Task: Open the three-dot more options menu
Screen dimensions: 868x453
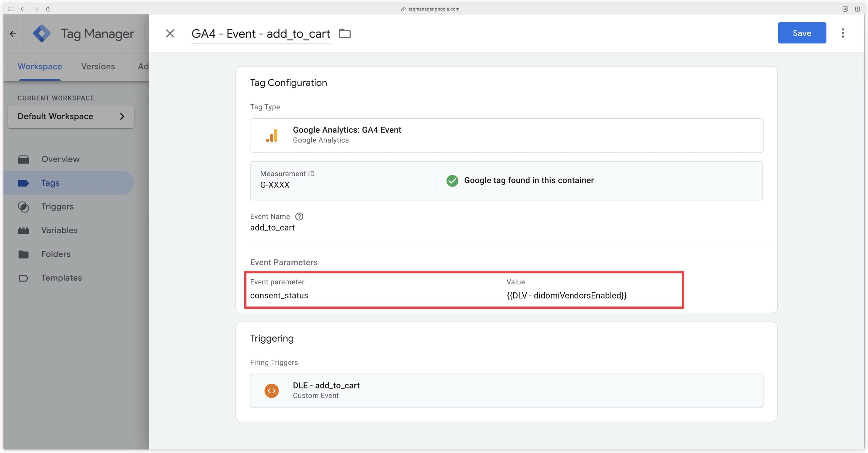Action: 843,33
